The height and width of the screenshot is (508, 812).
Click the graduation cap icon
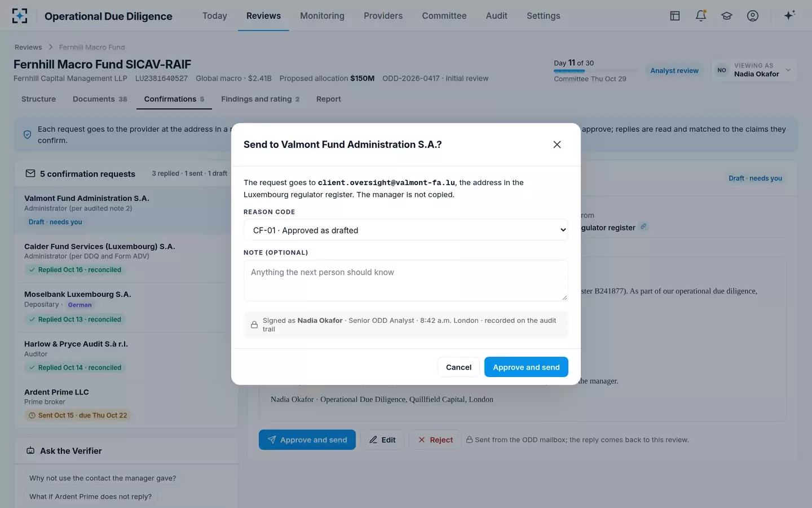(727, 16)
